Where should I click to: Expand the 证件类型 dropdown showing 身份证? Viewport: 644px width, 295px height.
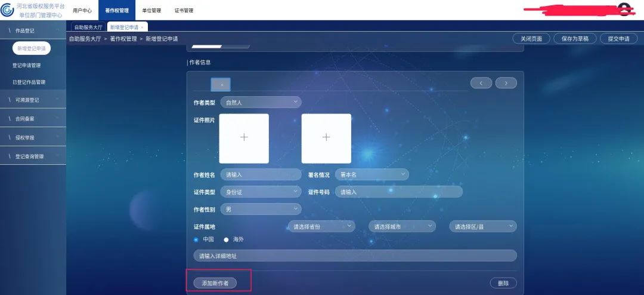click(261, 192)
